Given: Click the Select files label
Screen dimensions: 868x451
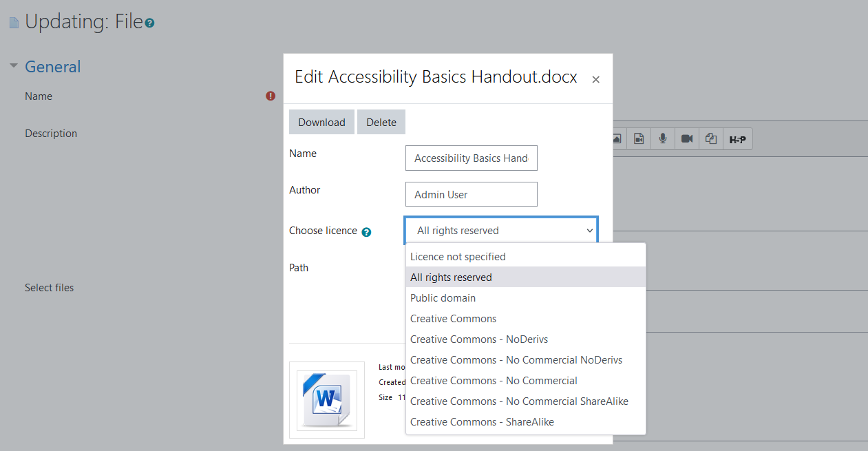Looking at the screenshot, I should (49, 287).
